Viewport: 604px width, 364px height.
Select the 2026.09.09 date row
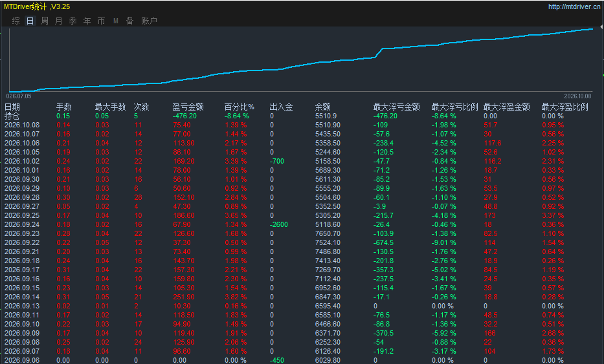point(22,333)
